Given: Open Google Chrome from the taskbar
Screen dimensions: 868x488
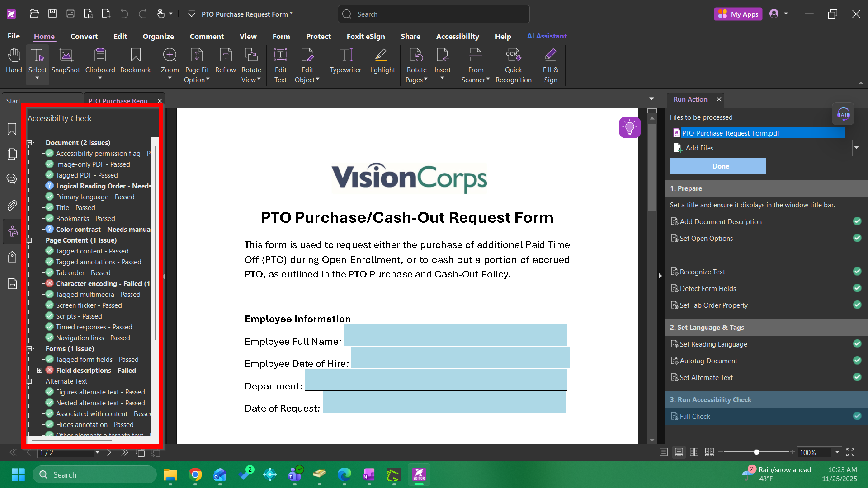Looking at the screenshot, I should 195,475.
